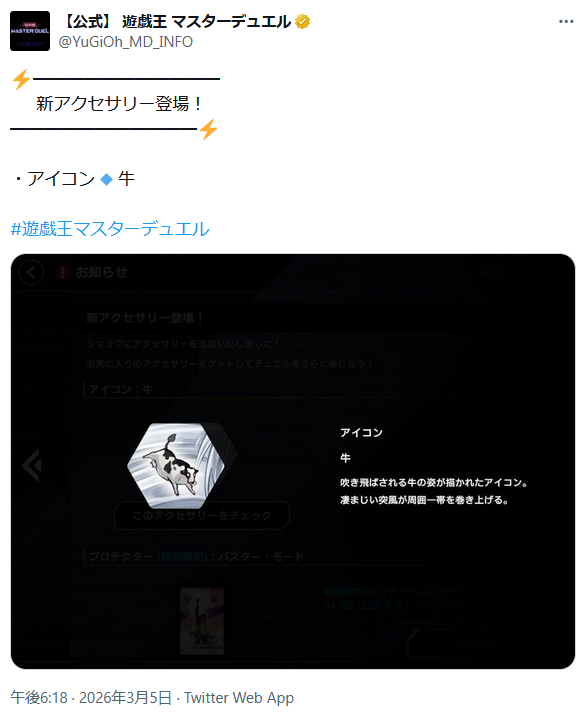The width and height of the screenshot is (588, 718).
Task: Click the red exclamation notice icon
Action: tap(62, 272)
